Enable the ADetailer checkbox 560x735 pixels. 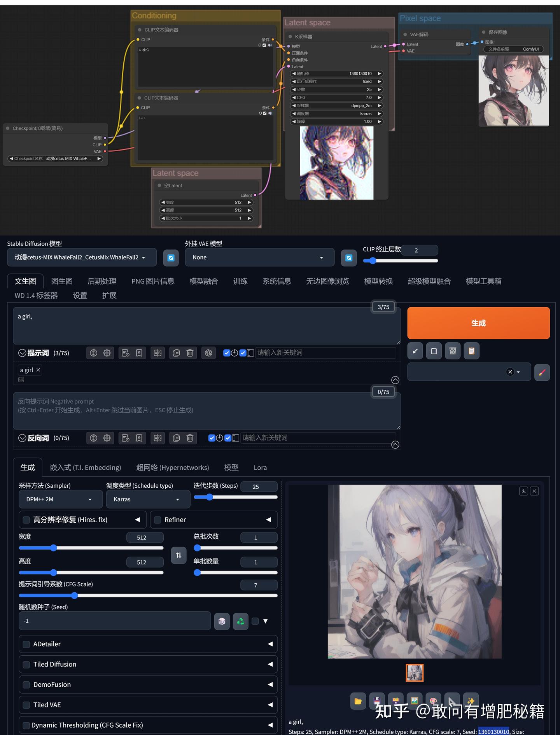coord(26,644)
